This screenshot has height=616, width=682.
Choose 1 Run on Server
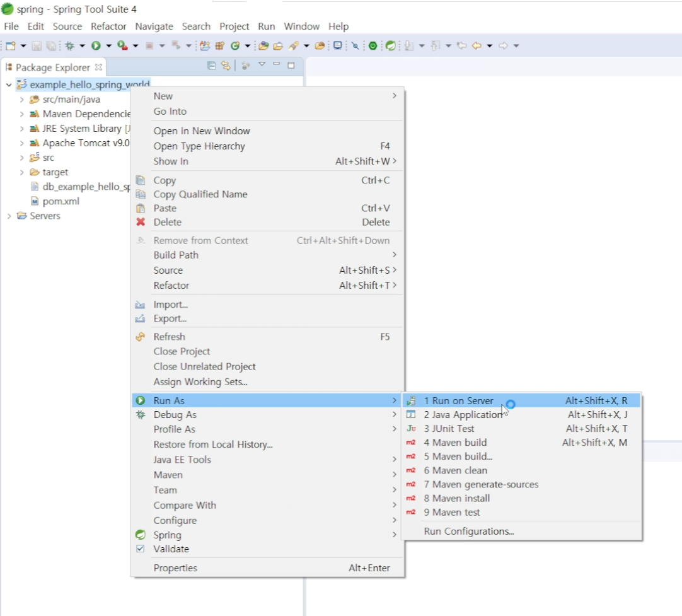[521, 400]
